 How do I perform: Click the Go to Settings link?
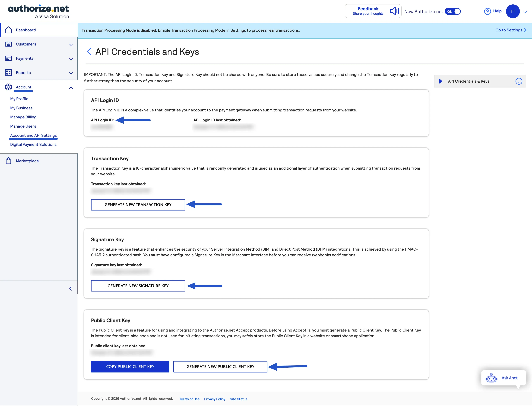pos(509,30)
